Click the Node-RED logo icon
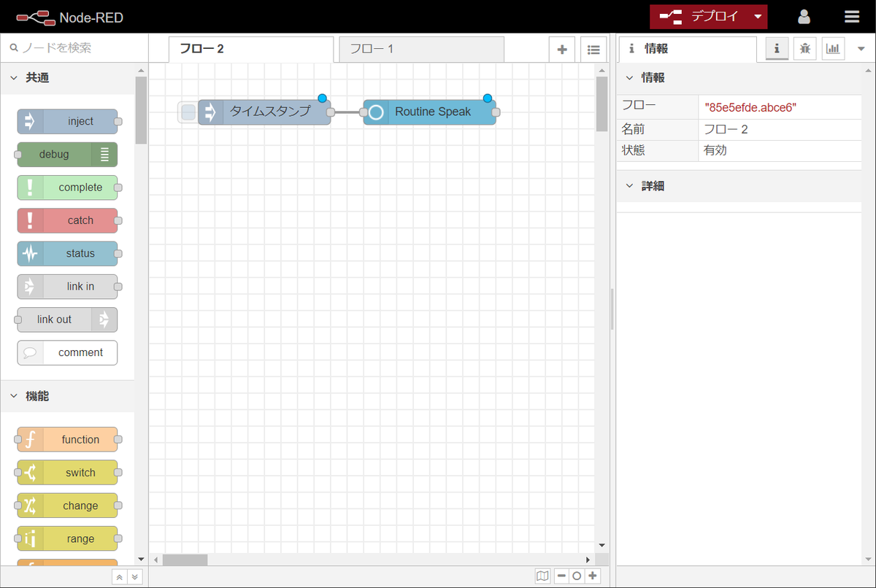The image size is (876, 588). [x=34, y=16]
